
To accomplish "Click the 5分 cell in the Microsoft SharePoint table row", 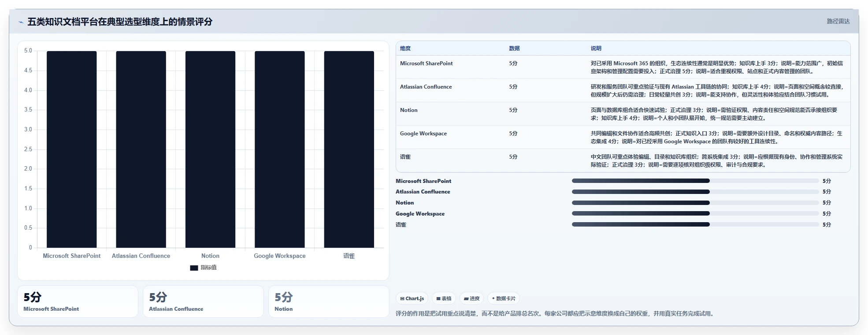I will (513, 63).
